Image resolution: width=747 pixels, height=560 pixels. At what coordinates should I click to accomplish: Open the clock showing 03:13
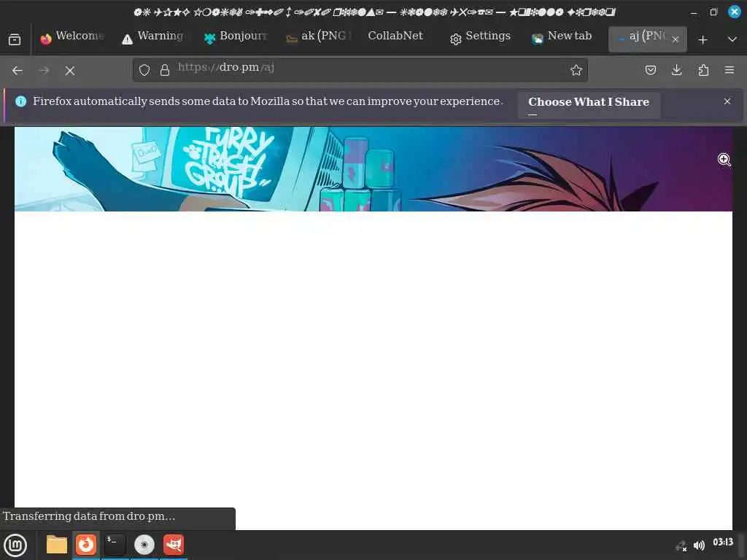[723, 542]
